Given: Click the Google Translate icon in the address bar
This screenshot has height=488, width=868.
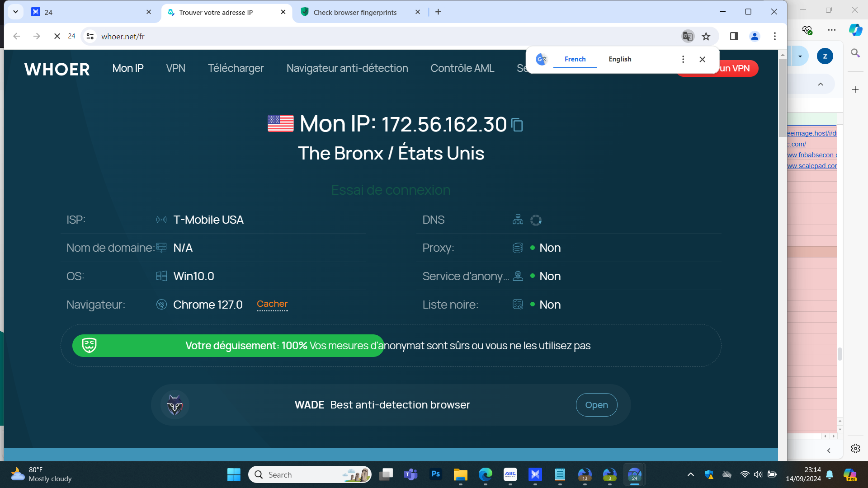Looking at the screenshot, I should [688, 36].
